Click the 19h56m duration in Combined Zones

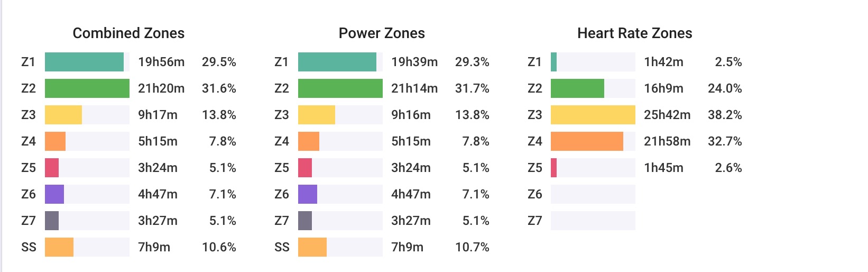pyautogui.click(x=161, y=62)
